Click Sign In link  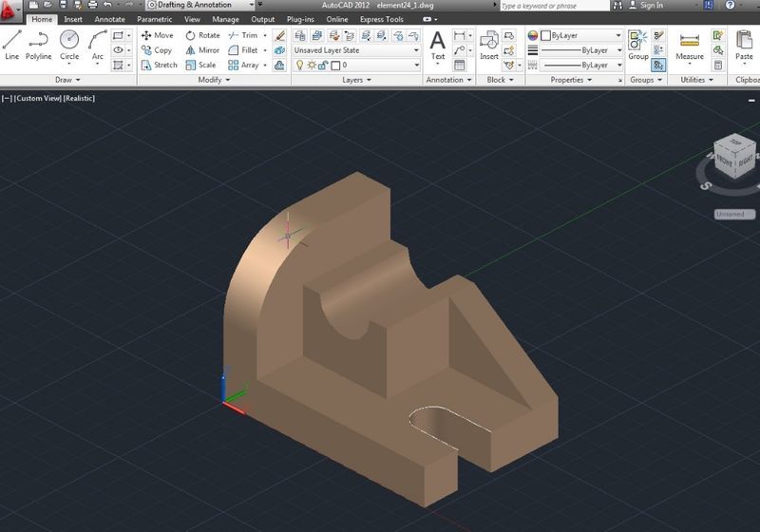tap(651, 6)
